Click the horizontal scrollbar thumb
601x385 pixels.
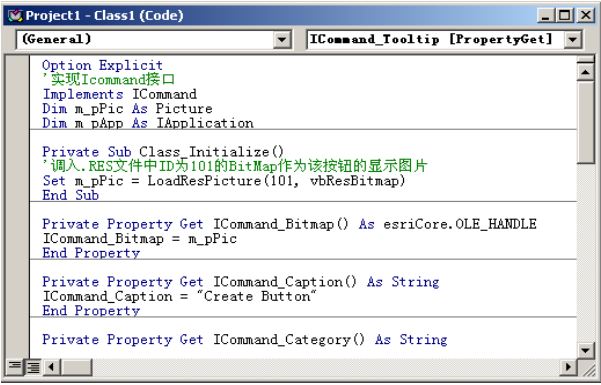click(x=76, y=367)
